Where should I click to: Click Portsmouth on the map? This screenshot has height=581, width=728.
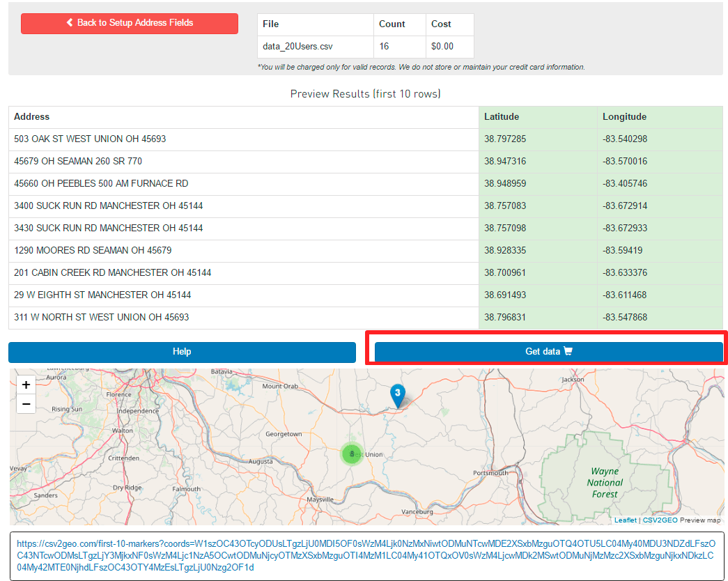tap(490, 473)
